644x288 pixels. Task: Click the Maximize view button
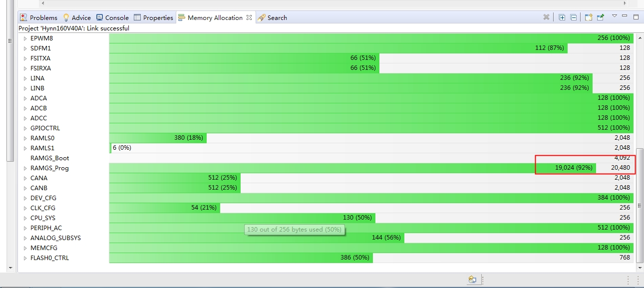[x=635, y=17]
